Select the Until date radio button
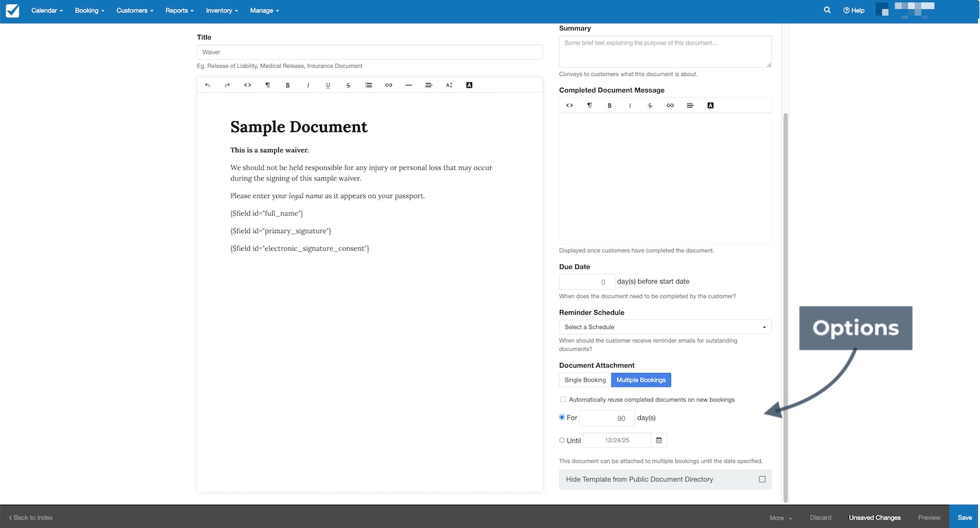 [562, 440]
